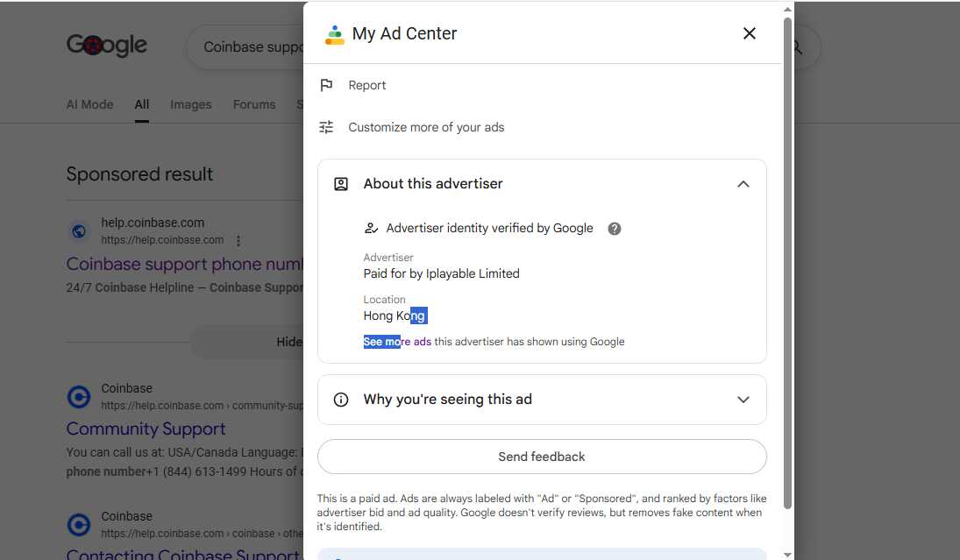The height and width of the screenshot is (560, 960).
Task: Open help for advertiser identity verification
Action: [x=614, y=229]
